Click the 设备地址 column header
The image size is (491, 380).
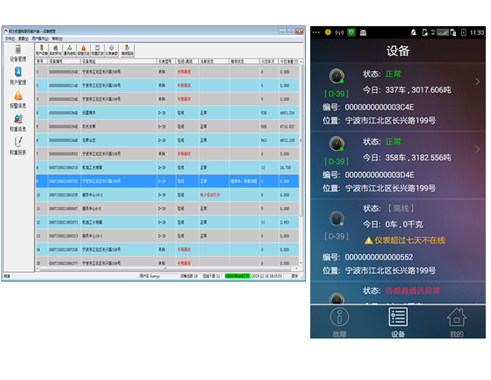[118, 61]
